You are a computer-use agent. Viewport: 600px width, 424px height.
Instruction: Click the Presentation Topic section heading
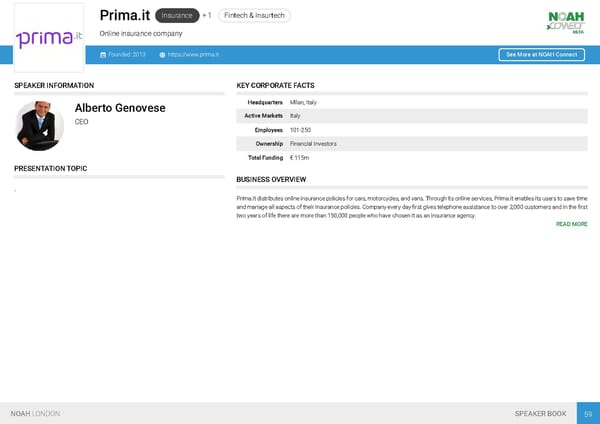50,168
